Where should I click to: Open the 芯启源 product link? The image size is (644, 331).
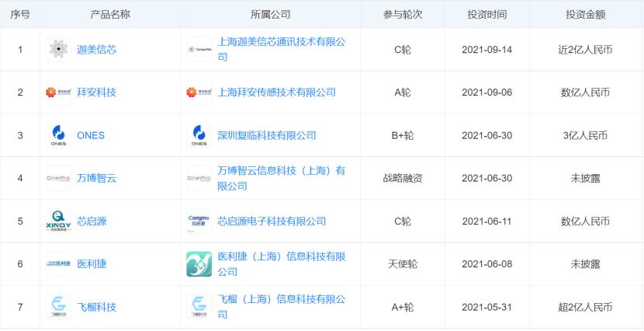(x=92, y=221)
